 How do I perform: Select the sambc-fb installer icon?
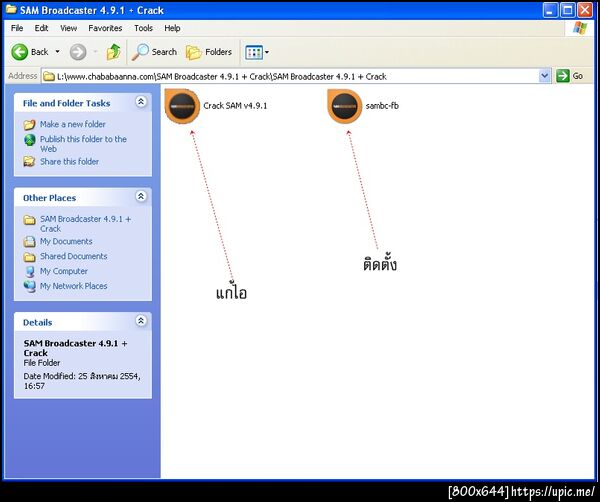coord(344,106)
